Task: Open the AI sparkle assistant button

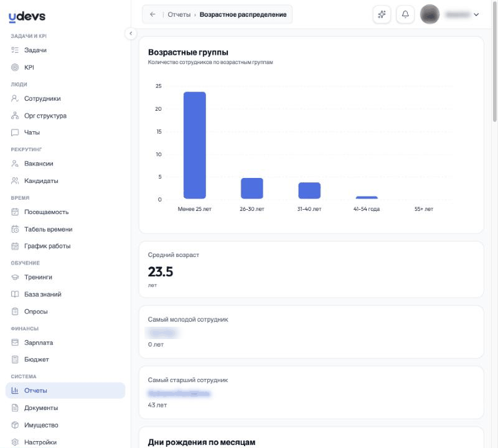Action: click(x=382, y=14)
